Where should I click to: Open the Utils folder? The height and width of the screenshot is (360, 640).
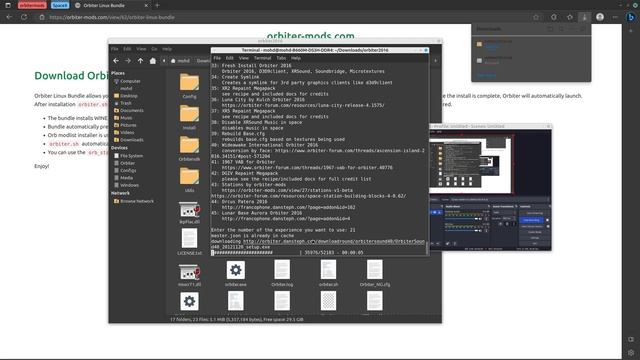(189, 180)
